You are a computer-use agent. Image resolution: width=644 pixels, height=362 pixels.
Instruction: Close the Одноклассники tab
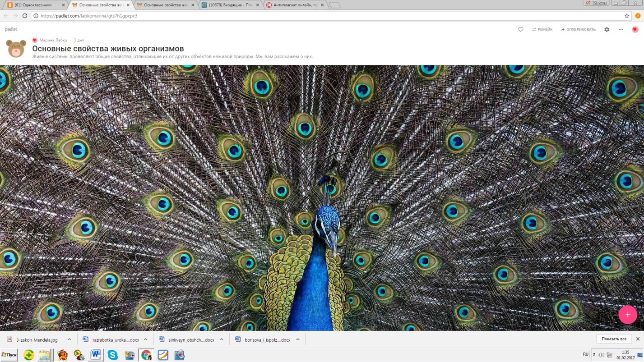click(63, 5)
